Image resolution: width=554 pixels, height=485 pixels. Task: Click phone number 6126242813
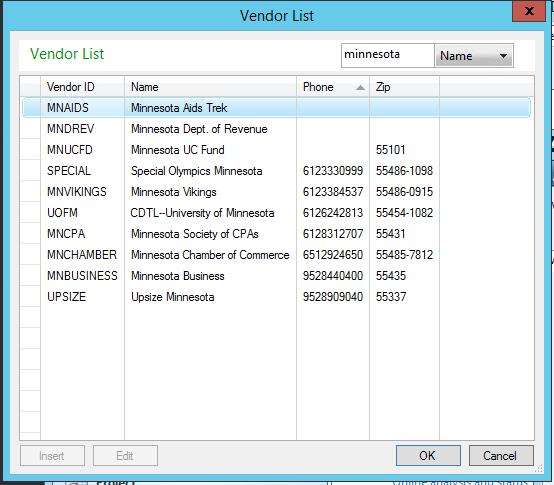[333, 213]
